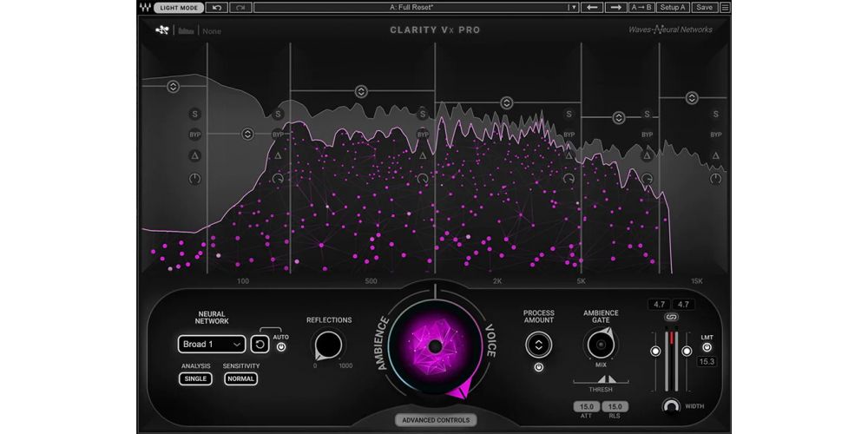Click the Ambience Gate MIX knob
The image size is (868, 434).
[x=601, y=345]
